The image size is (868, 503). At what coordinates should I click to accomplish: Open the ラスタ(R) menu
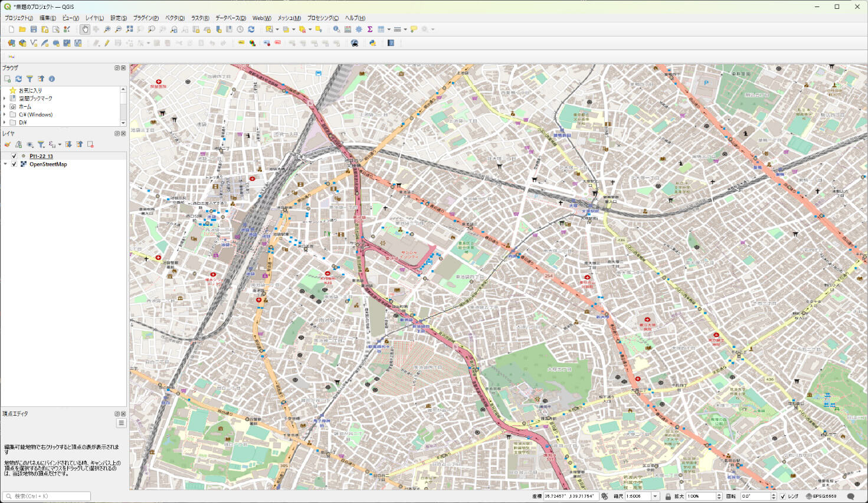[x=200, y=18]
